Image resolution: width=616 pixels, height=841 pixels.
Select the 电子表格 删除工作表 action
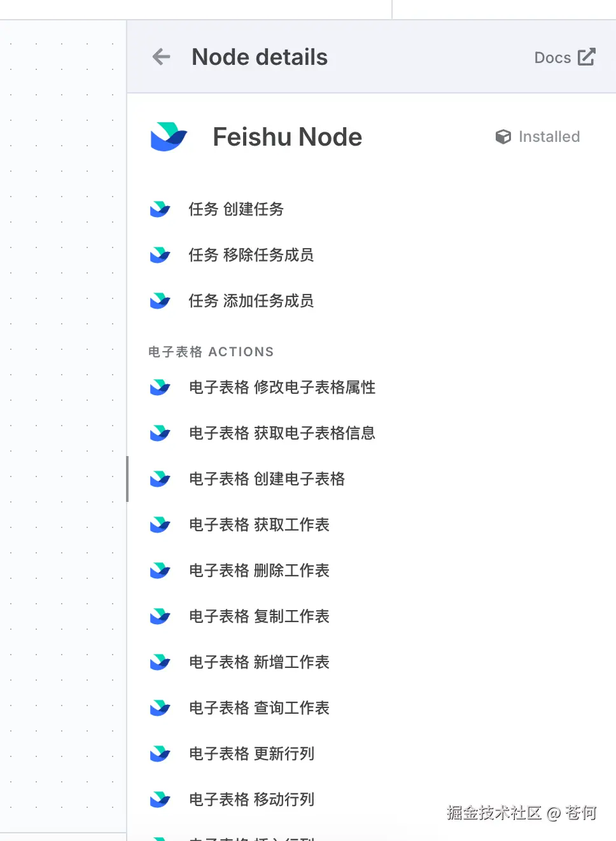pos(260,571)
